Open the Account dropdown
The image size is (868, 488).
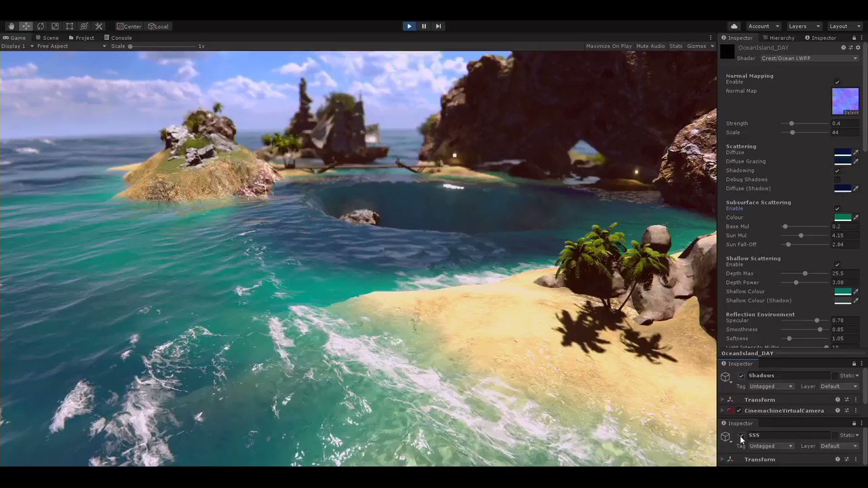click(762, 26)
